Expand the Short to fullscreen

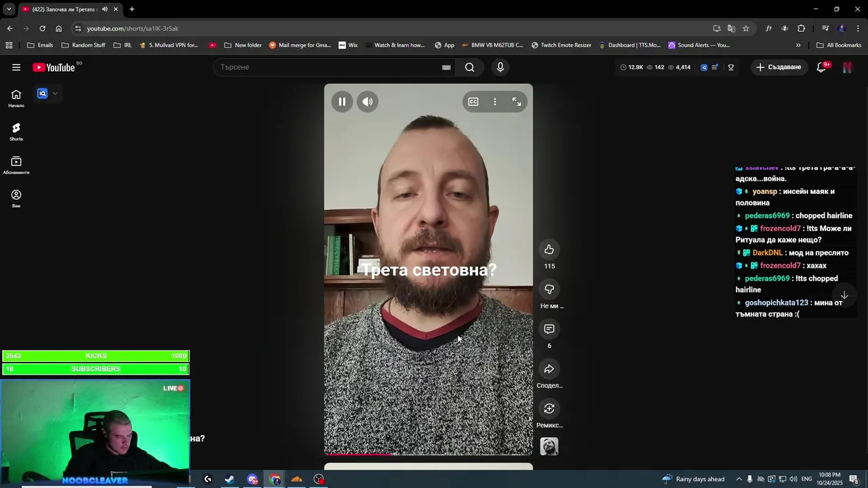[517, 102]
